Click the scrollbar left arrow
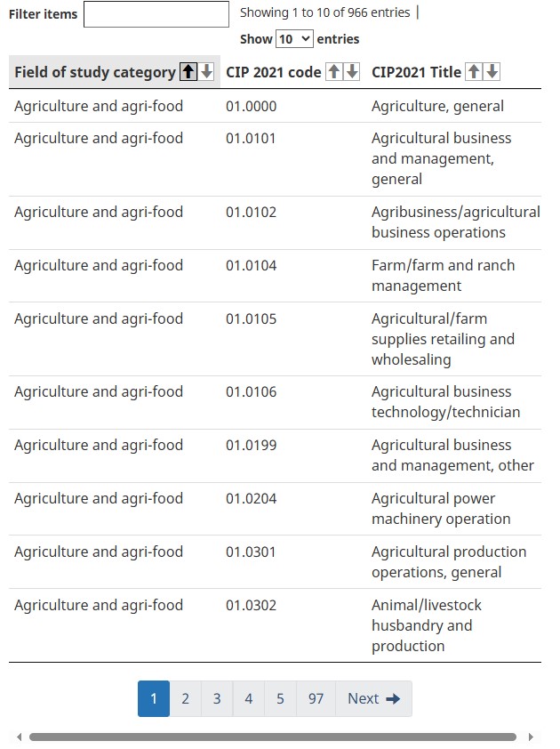Viewport: 560px width, 749px height. click(19, 737)
